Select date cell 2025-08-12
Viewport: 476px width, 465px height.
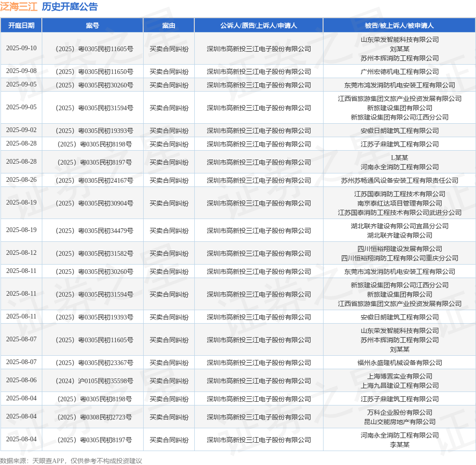(x=21, y=252)
